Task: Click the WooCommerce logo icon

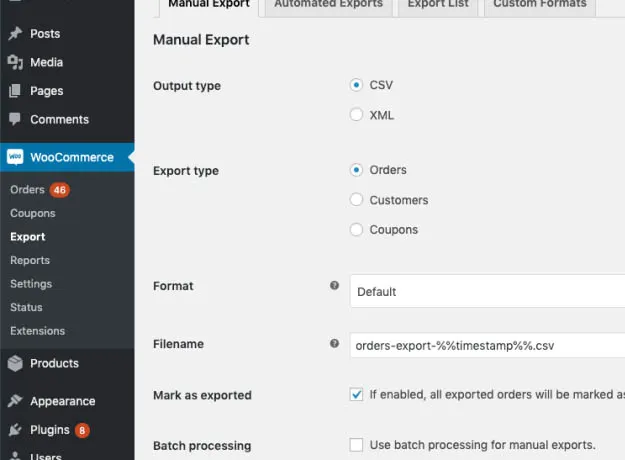Action: (x=15, y=157)
